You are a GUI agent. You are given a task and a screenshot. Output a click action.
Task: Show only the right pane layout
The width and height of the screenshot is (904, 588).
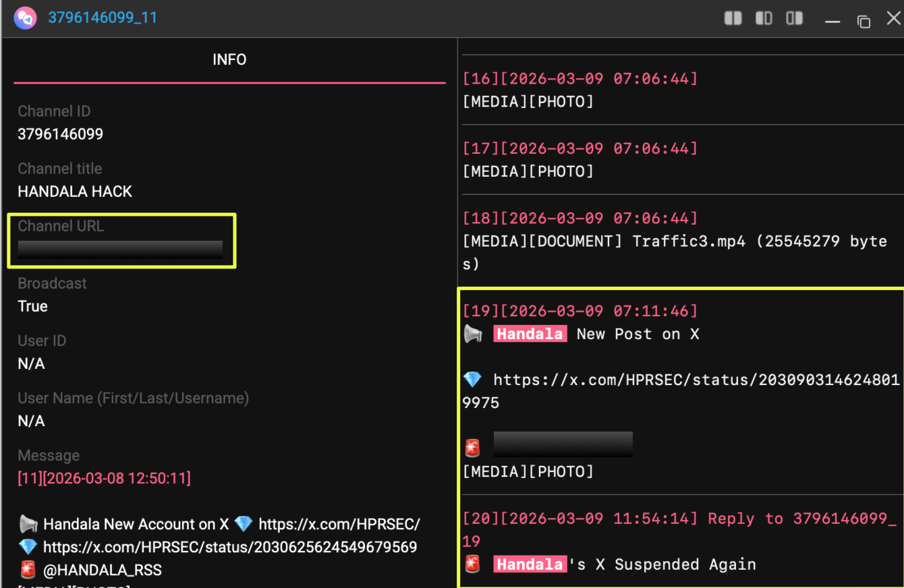[x=795, y=18]
